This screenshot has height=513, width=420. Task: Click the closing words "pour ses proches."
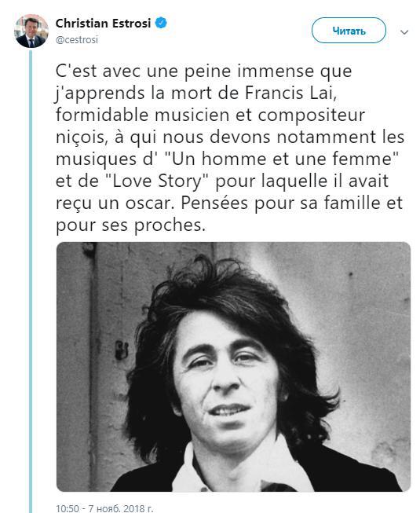[x=131, y=225]
